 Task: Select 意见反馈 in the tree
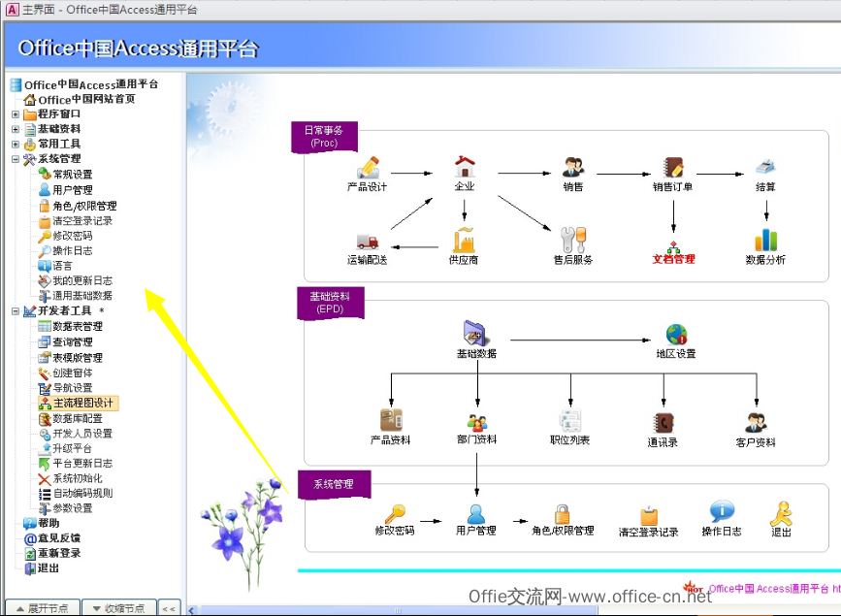coord(59,538)
